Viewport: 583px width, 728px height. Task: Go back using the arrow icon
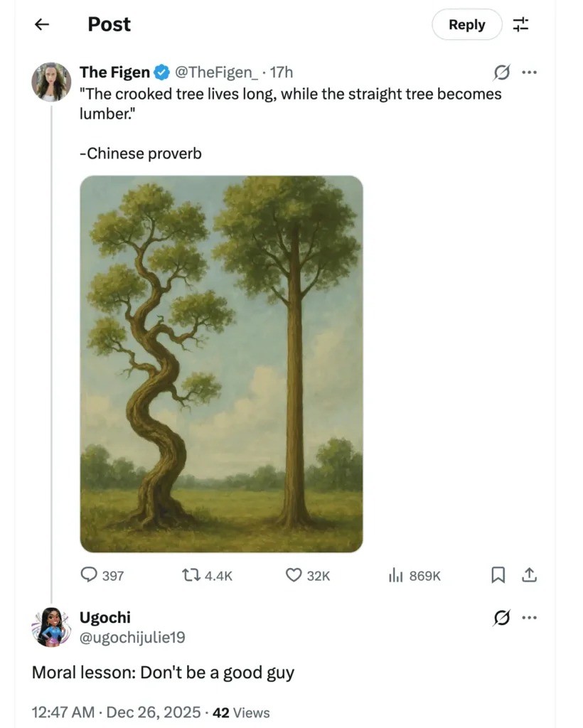pos(42,24)
